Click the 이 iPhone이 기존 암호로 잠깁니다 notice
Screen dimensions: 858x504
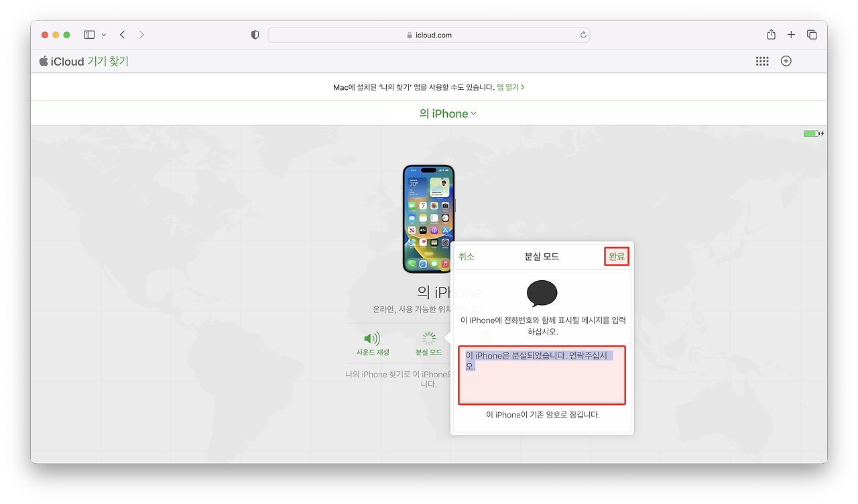pyautogui.click(x=542, y=415)
